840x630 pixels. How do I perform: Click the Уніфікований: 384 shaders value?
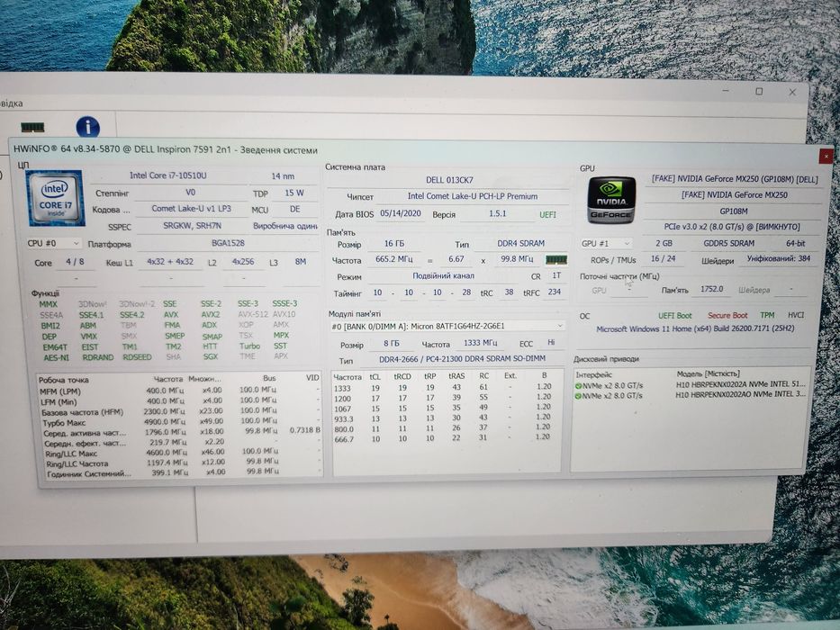[779, 259]
